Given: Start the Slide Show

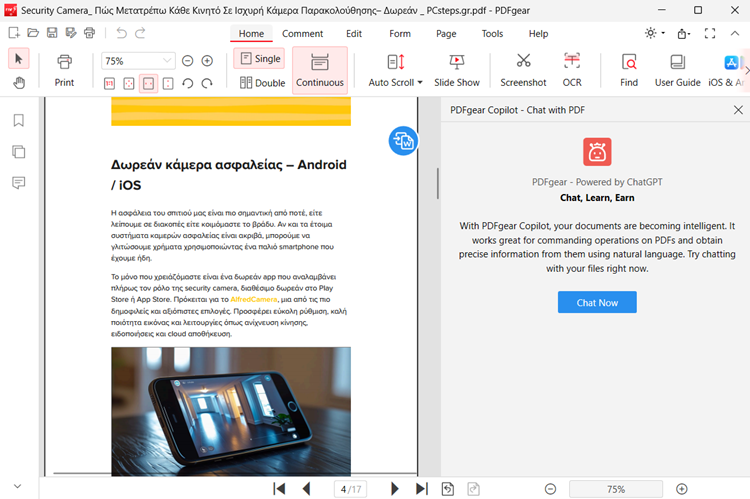Looking at the screenshot, I should pos(457,70).
